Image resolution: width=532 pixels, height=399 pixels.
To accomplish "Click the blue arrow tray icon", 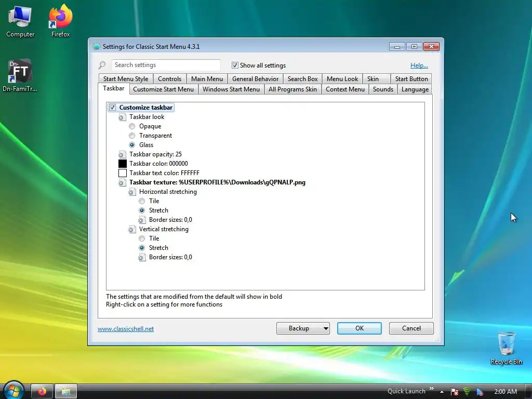I will point(480,392).
